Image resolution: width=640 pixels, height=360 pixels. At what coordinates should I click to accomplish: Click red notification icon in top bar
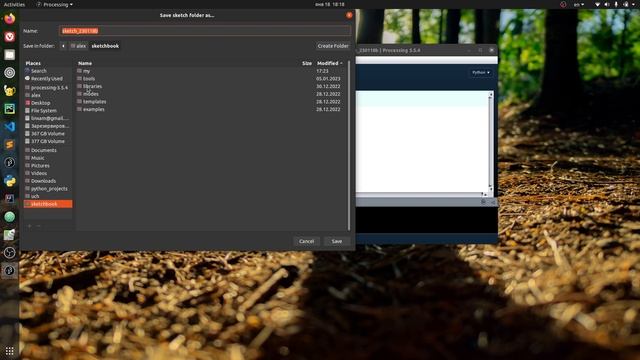pyautogui.click(x=563, y=4)
